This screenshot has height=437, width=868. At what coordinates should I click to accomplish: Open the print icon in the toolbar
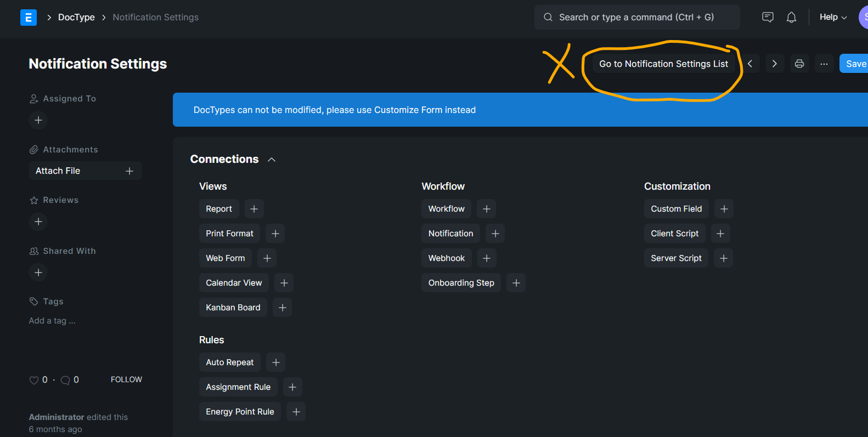[x=799, y=63]
